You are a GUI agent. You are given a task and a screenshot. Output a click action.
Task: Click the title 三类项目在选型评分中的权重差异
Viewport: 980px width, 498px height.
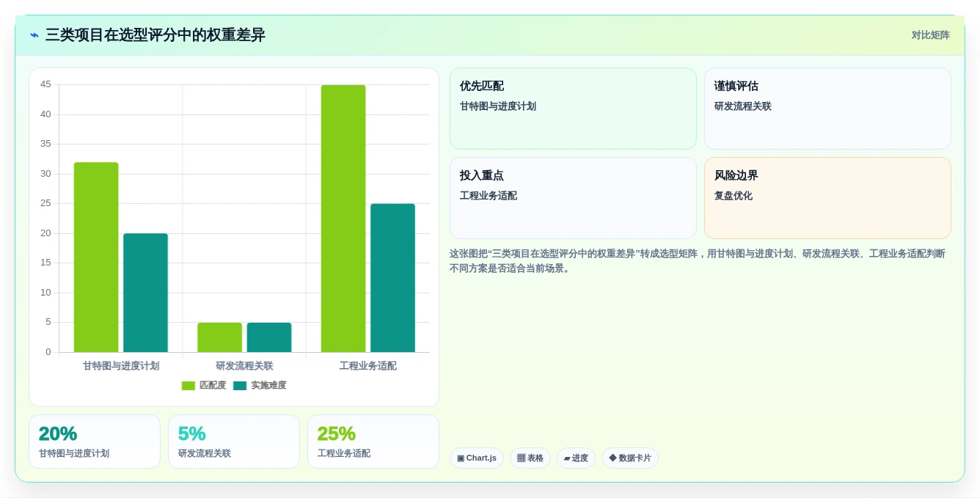tap(156, 35)
